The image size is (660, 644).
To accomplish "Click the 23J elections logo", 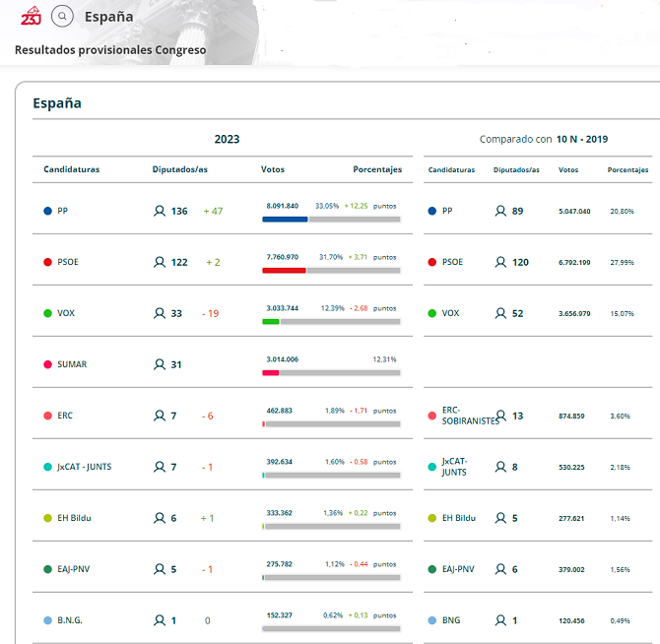I will 31,17.
